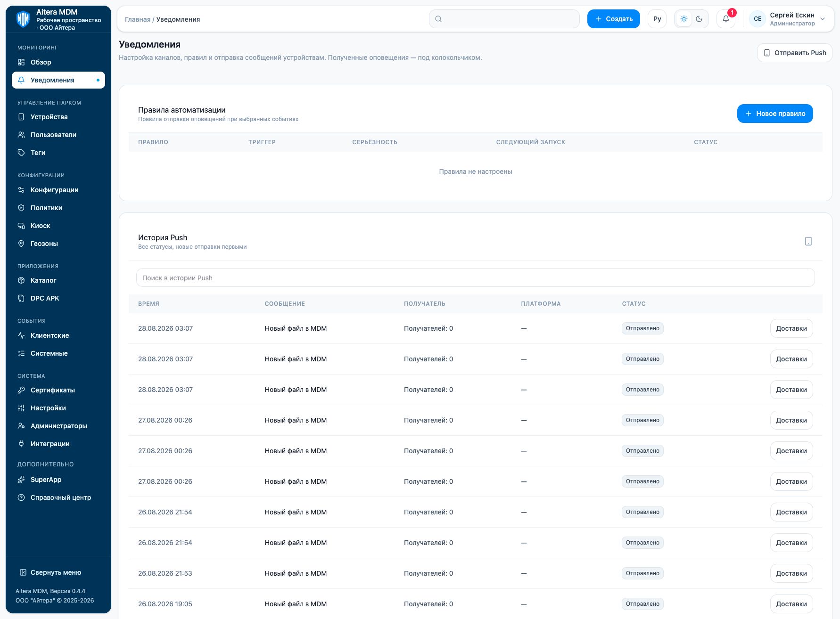This screenshot has height=619, width=840.
Task: Go to Устройства section
Action: [x=58, y=117]
